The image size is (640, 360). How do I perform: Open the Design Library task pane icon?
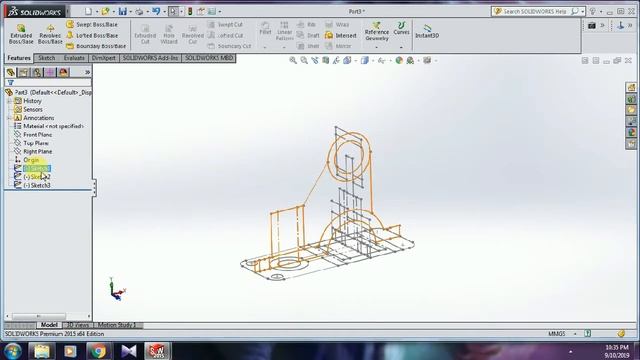coord(631,99)
